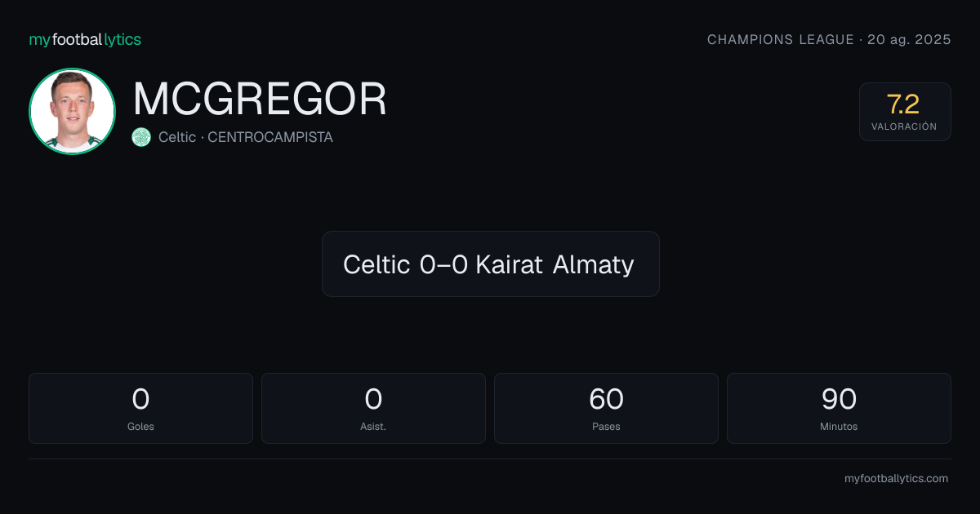Click the Celtic club crest icon

141,137
